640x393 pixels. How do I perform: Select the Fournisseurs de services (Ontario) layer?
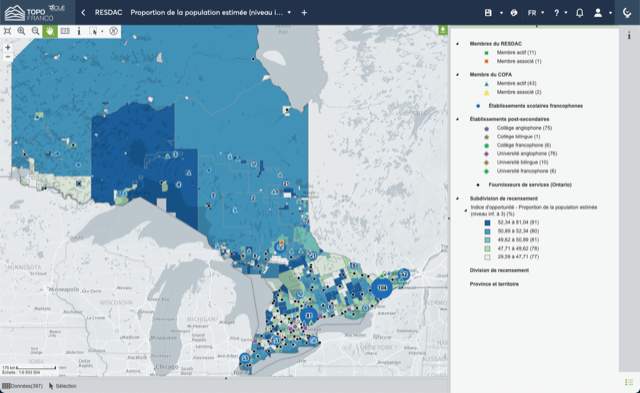pyautogui.click(x=530, y=185)
